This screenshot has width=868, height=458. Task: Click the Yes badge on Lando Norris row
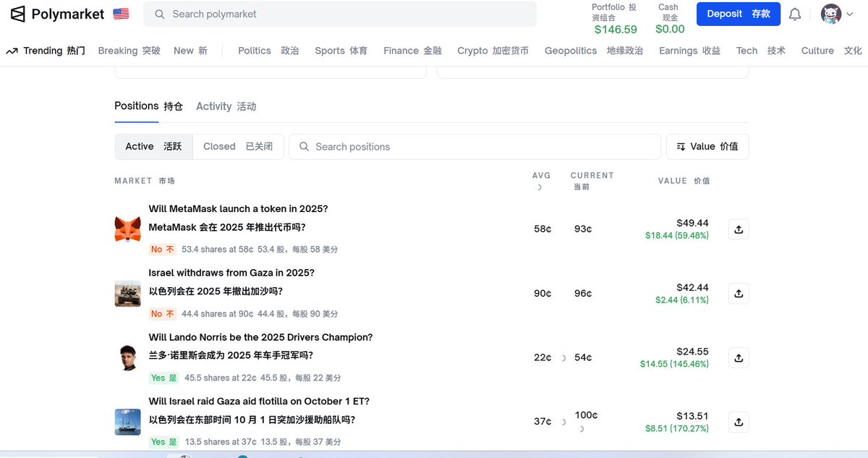click(x=164, y=378)
